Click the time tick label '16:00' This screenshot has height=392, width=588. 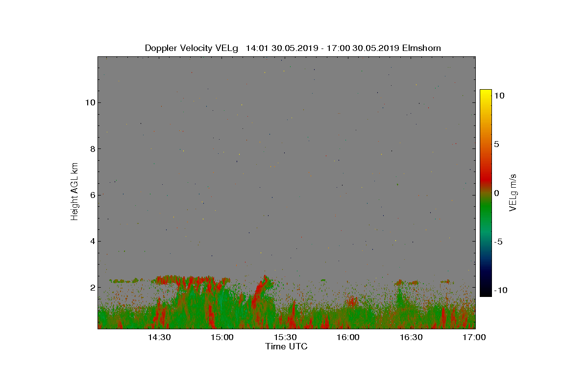coord(348,337)
